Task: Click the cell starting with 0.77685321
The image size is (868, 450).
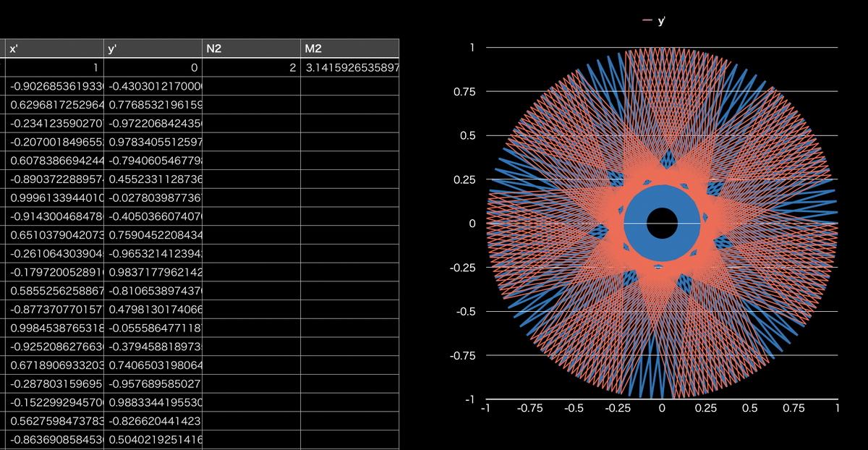Action: pyautogui.click(x=153, y=104)
